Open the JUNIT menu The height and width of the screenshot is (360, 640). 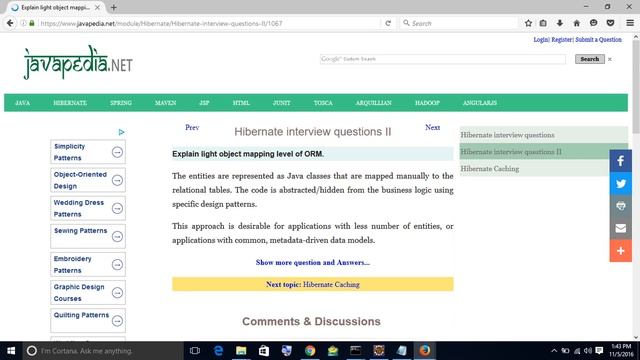pyautogui.click(x=282, y=103)
